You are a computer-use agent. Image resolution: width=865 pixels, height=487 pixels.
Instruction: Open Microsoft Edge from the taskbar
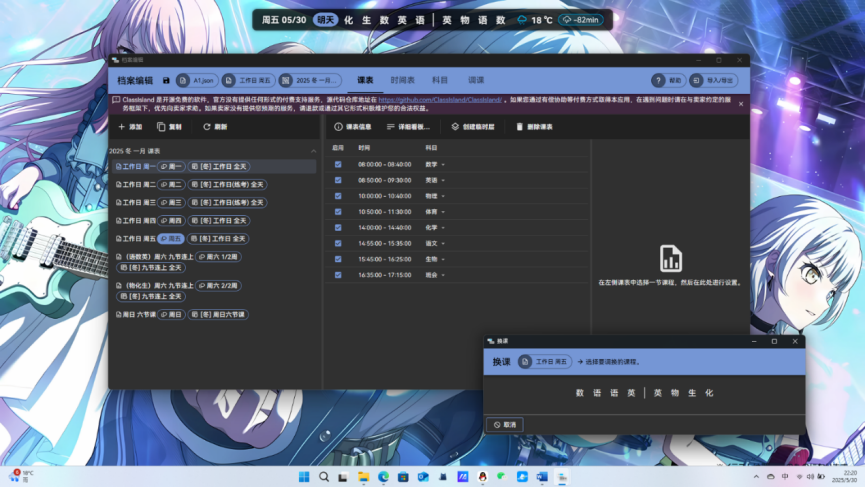383,477
